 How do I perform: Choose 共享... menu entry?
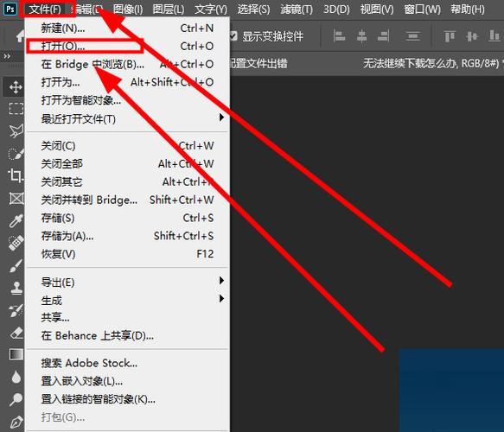127,318
